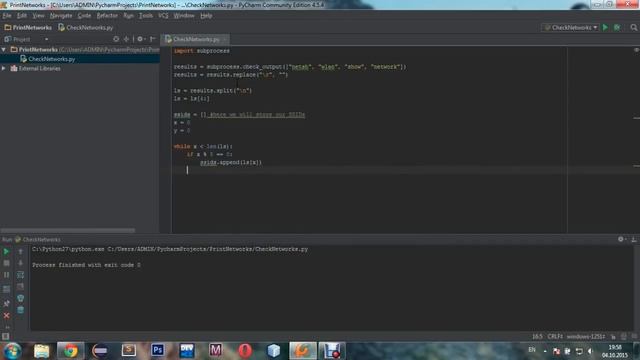The width and height of the screenshot is (640, 360).
Task: Open the File menu
Action: point(7,16)
